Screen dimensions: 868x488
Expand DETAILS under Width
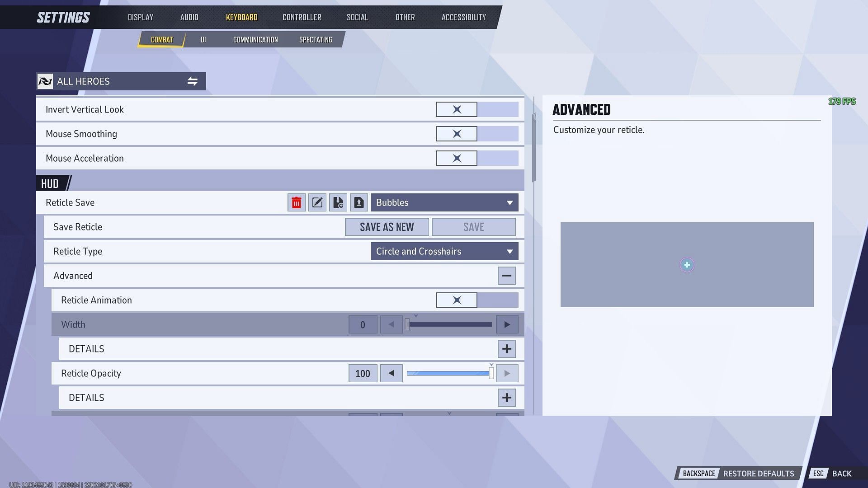tap(507, 349)
